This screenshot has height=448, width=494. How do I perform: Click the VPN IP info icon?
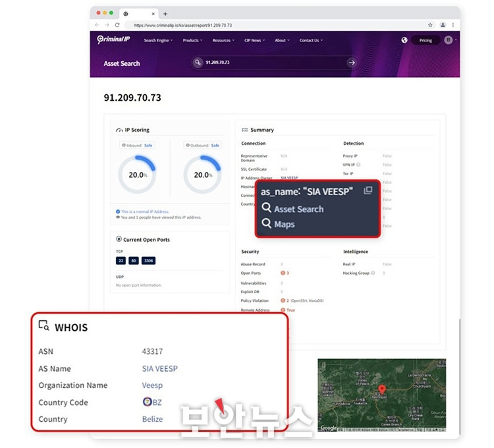tap(358, 165)
